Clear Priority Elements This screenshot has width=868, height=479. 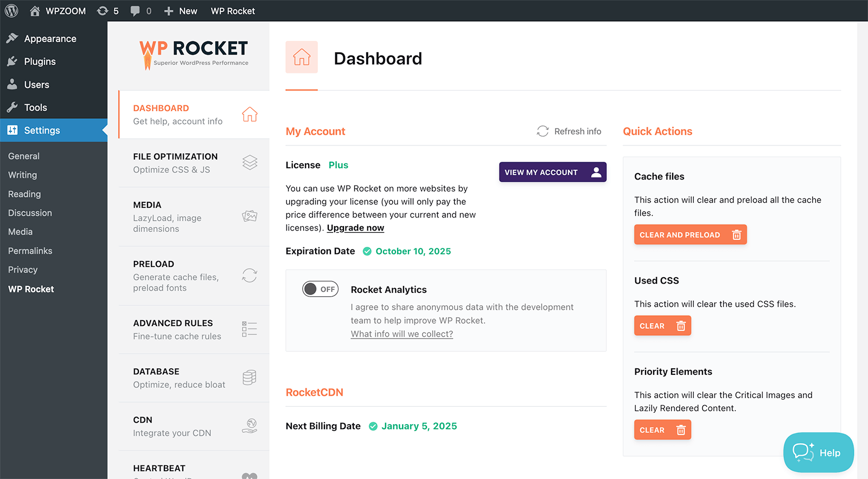pos(662,430)
